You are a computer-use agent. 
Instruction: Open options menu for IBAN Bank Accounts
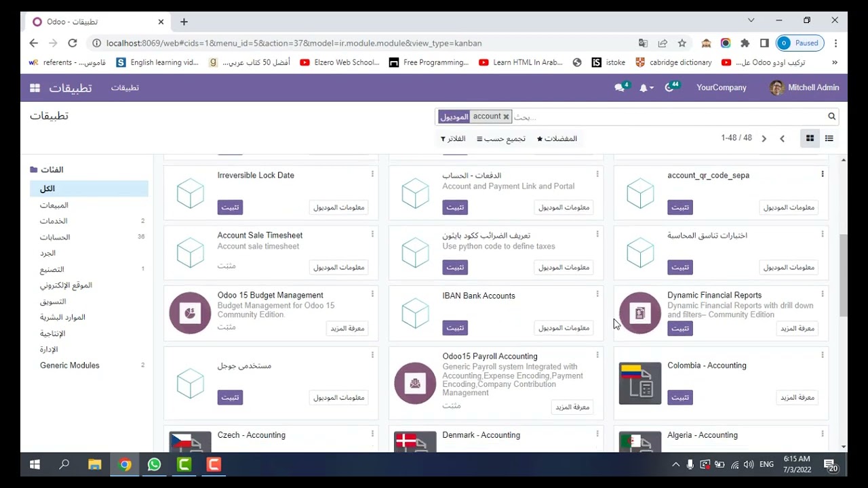597,294
